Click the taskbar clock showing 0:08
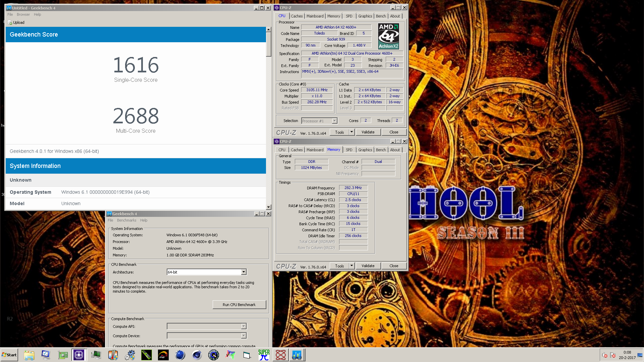The image size is (644, 362). click(x=627, y=353)
